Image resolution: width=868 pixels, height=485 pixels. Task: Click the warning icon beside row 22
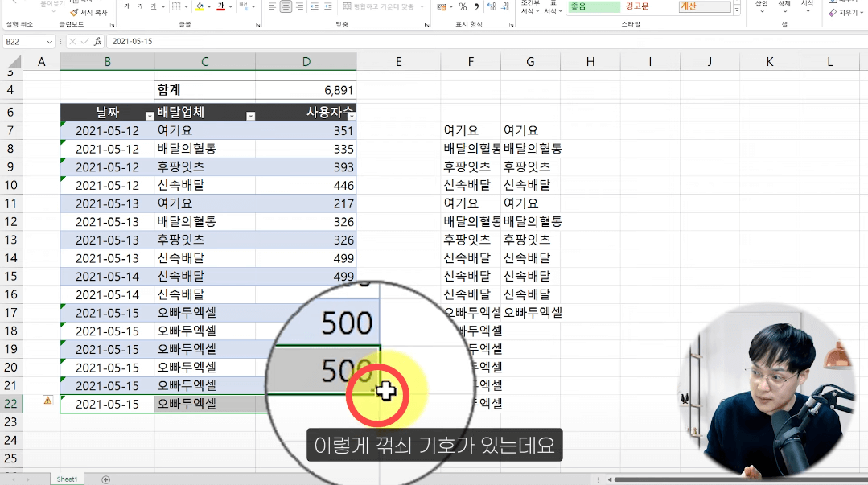[x=47, y=401]
